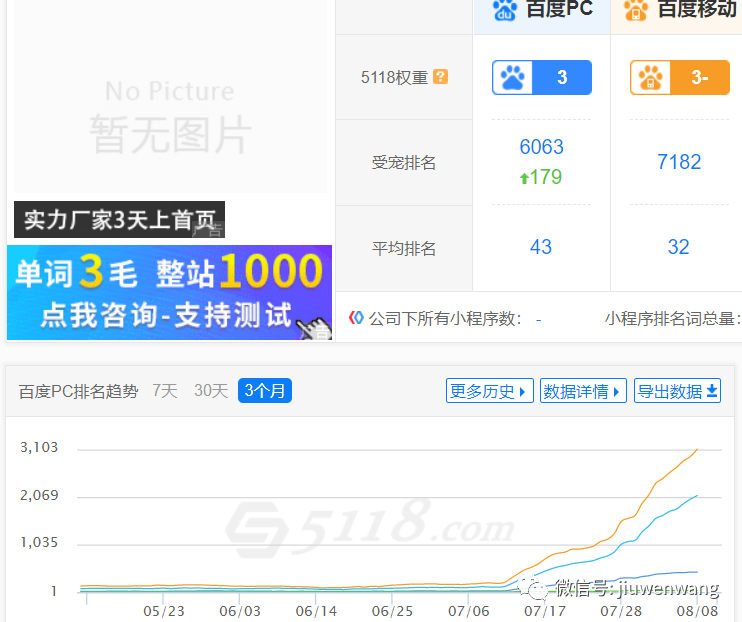Viewport: 742px width, 622px height.
Task: Click the 3,103 y-axis value
Action: click(x=39, y=447)
